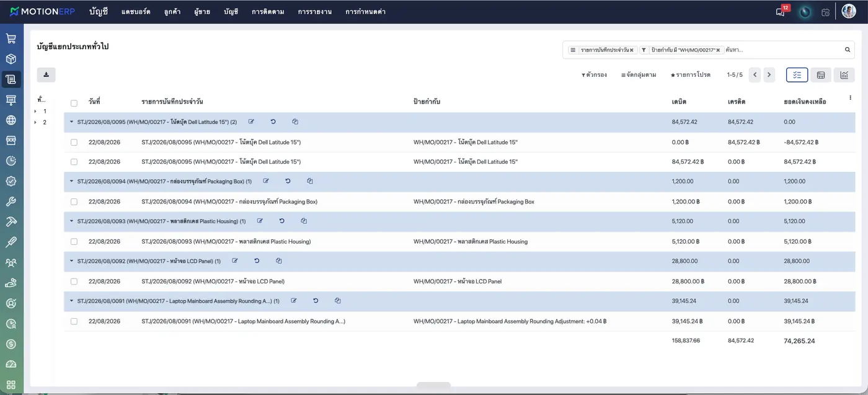Open the employees group sidebar icon

click(11, 262)
